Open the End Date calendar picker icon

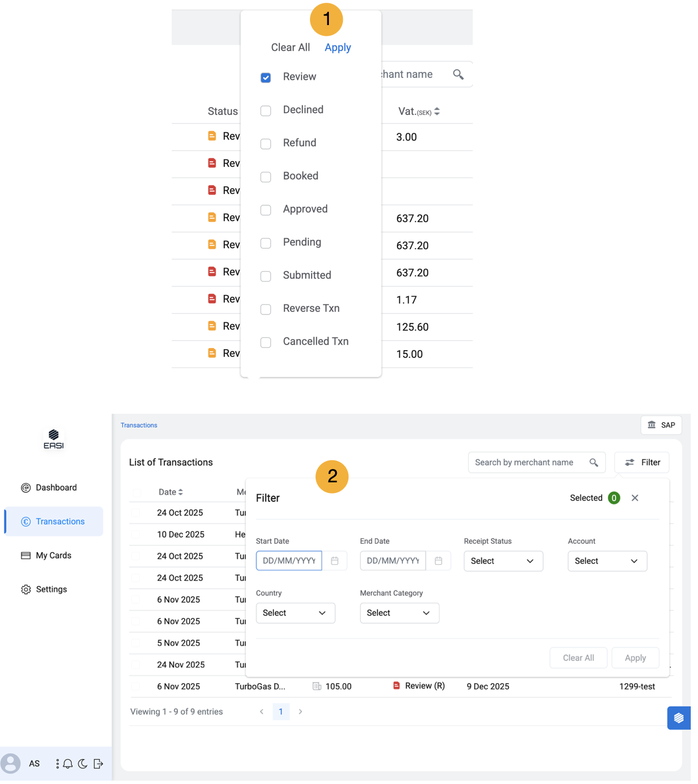coord(438,561)
